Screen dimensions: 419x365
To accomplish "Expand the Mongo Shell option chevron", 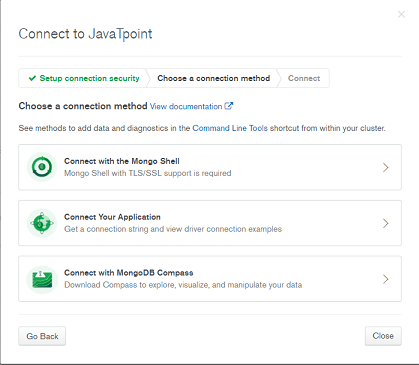I will click(386, 167).
